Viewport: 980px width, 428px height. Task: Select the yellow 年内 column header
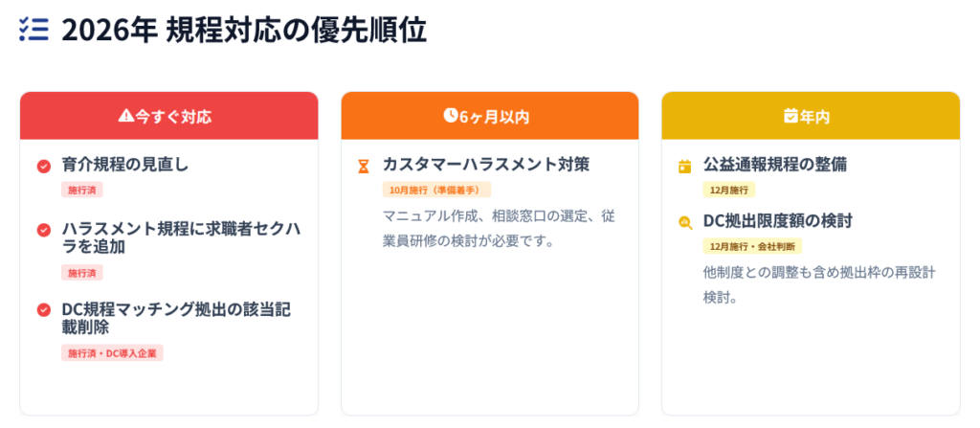(x=811, y=116)
